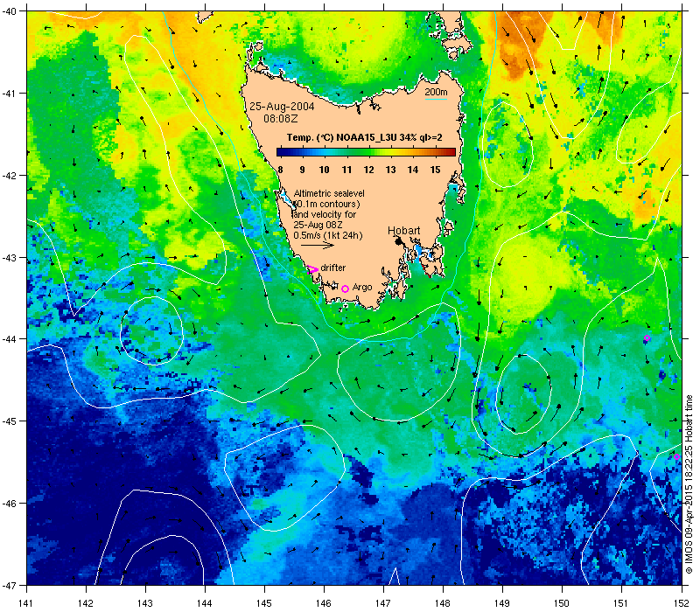Click the 'Temp. (°C) NOAA15_L3U 34% ql>=2' title
Screen dimensions: 700x612
[x=365, y=138]
